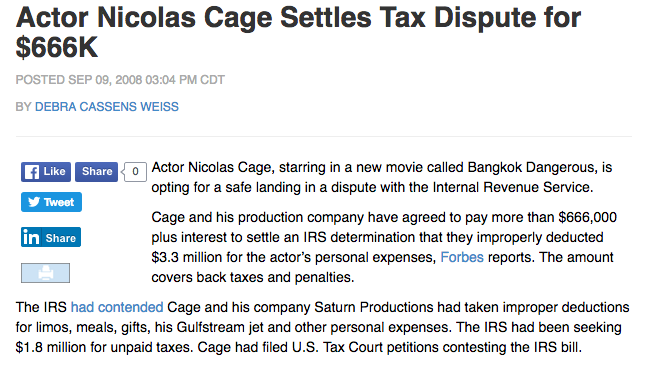Click the Nicolas Cage article headline

pos(298,32)
